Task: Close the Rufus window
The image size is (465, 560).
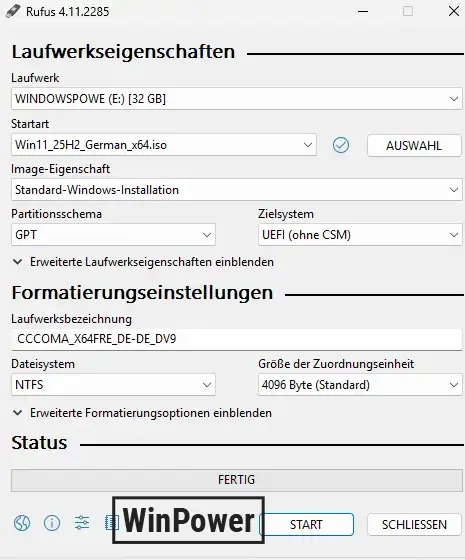Action: point(454,11)
